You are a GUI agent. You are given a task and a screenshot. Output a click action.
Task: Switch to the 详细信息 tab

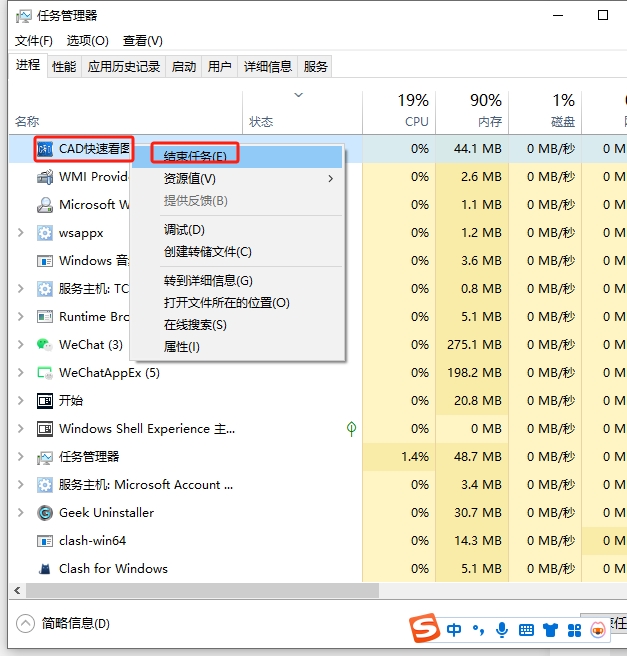pos(268,67)
